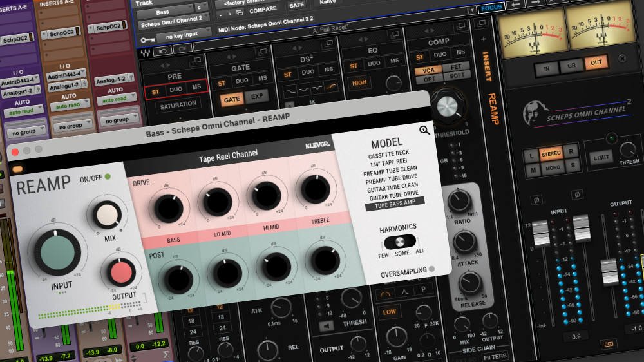Click the SAFE button
Viewport: 644px width, 362px height.
point(296,5)
